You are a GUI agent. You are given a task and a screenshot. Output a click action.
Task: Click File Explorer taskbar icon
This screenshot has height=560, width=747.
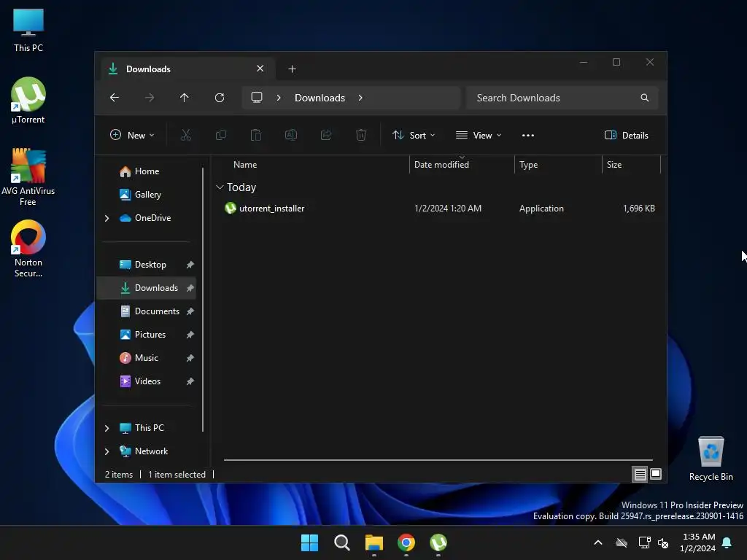click(x=374, y=542)
